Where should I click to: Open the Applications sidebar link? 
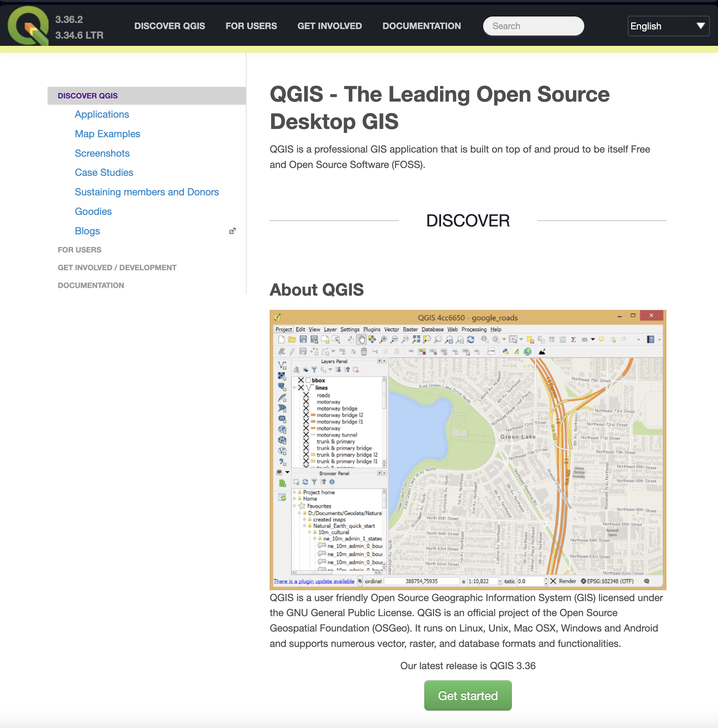click(x=102, y=114)
